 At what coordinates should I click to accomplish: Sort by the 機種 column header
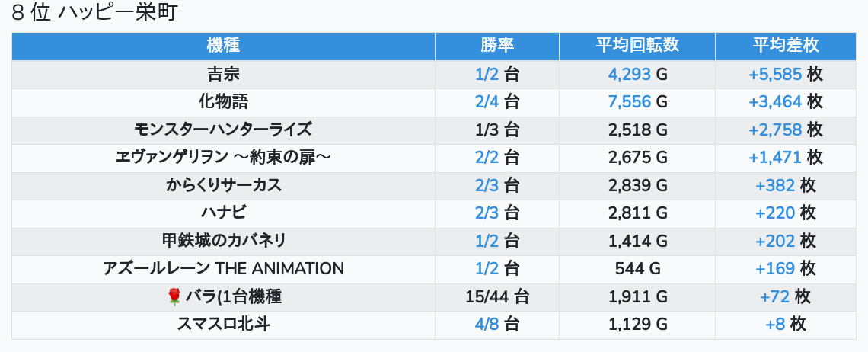[223, 45]
